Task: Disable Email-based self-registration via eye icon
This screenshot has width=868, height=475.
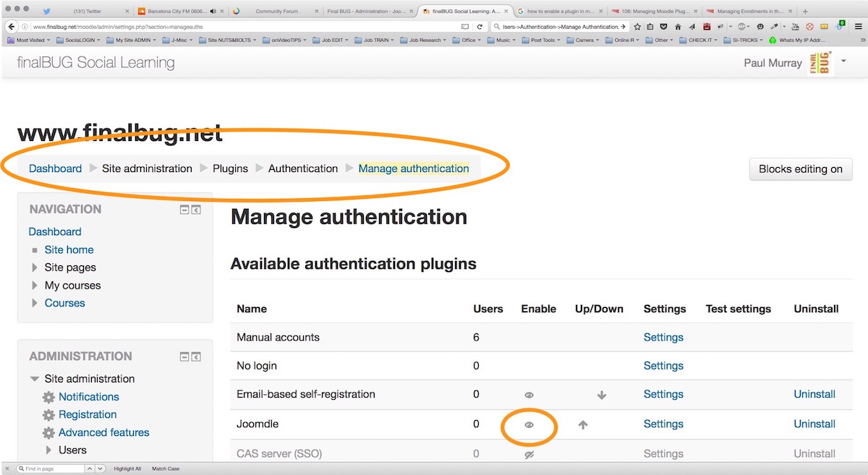Action: click(529, 395)
